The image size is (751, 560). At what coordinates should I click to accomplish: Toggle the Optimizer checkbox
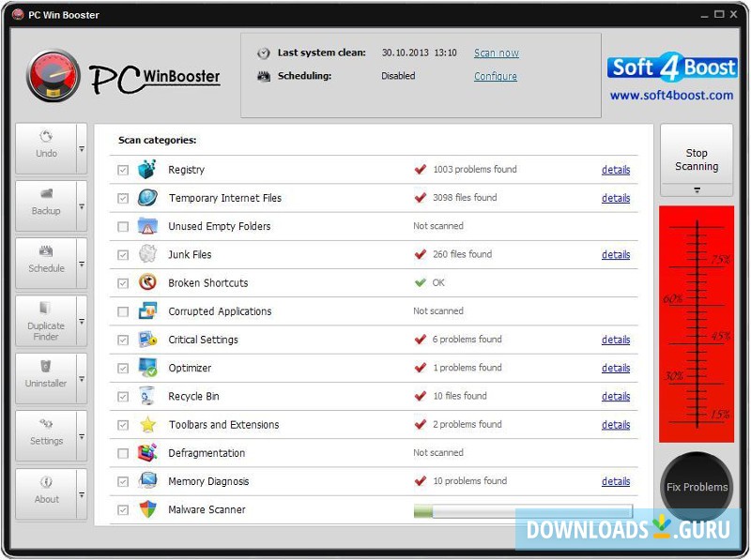[123, 368]
